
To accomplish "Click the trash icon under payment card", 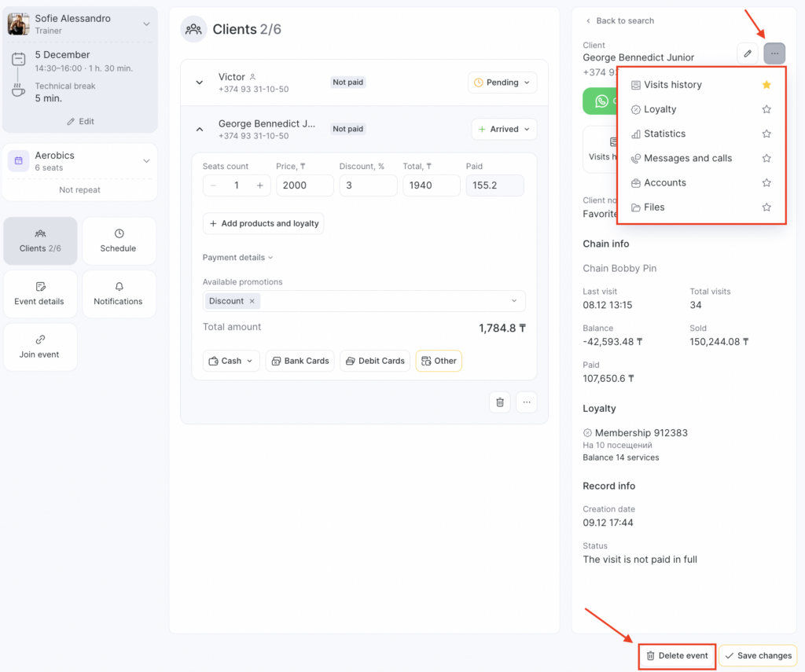I will tap(499, 402).
